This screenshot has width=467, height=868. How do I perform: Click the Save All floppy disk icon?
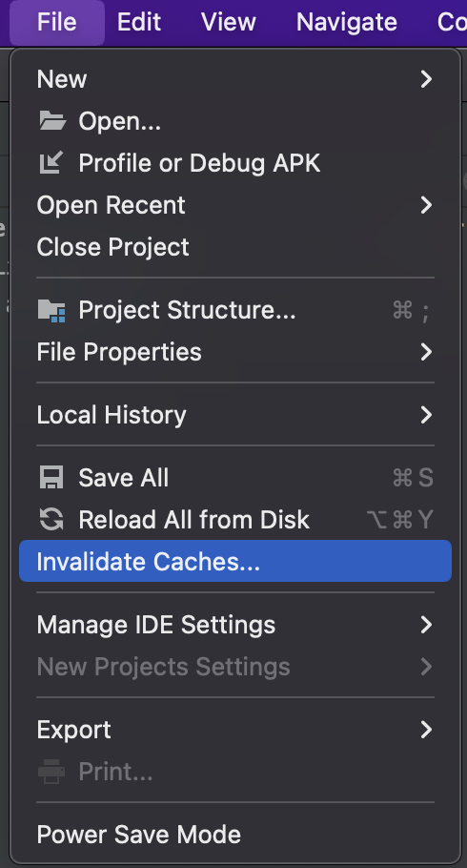tap(51, 477)
